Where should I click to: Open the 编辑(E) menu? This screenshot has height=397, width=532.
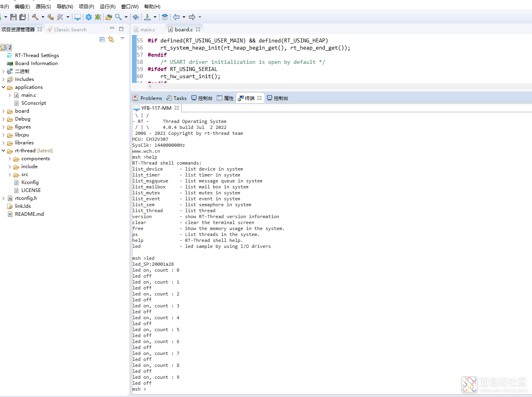click(22, 6)
